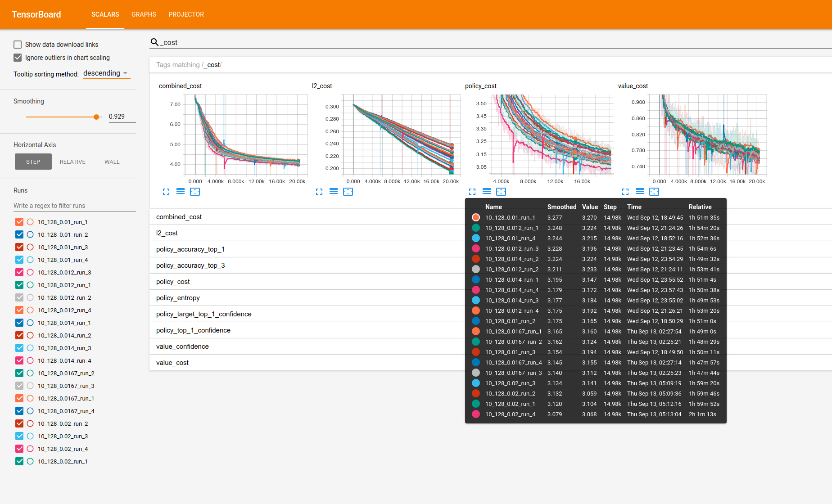Image resolution: width=832 pixels, height=504 pixels.
Task: Enlarge the l2_cost chart
Action: click(x=319, y=192)
